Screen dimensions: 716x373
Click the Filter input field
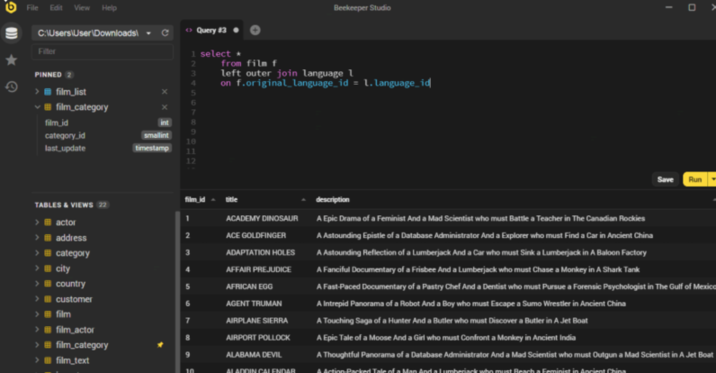pos(102,52)
